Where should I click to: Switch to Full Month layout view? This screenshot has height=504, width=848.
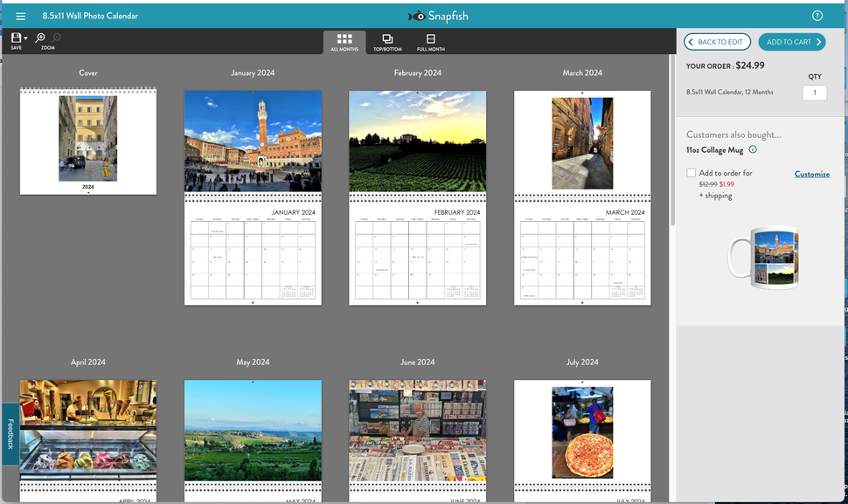pyautogui.click(x=430, y=41)
